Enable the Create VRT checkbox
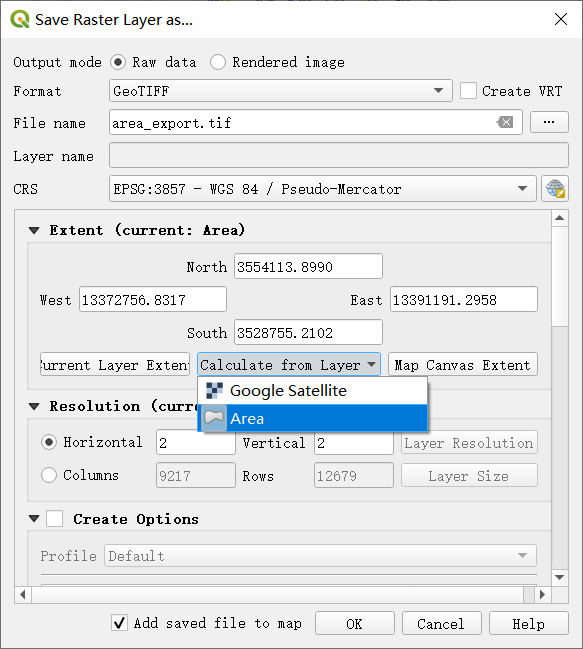The width and height of the screenshot is (583, 649). coord(468,91)
